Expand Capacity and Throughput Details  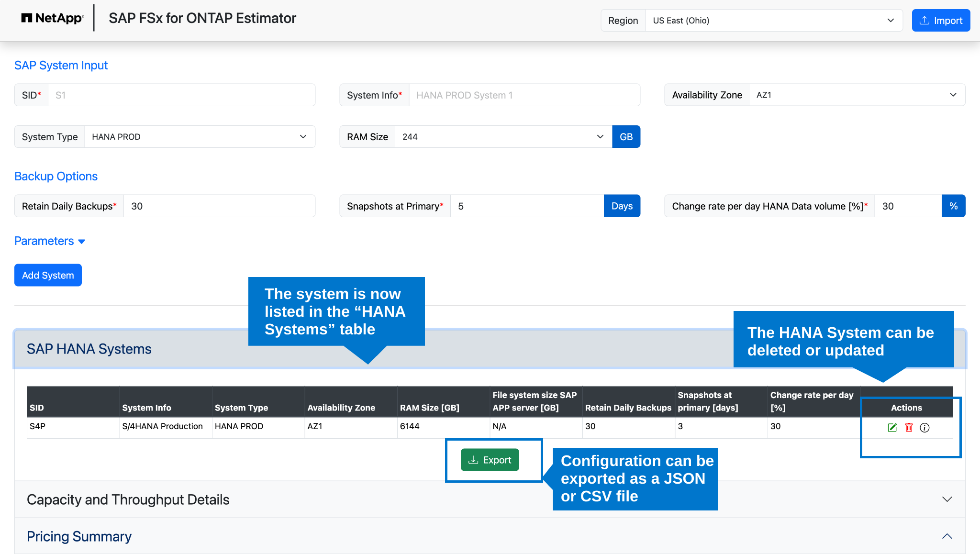click(490, 499)
